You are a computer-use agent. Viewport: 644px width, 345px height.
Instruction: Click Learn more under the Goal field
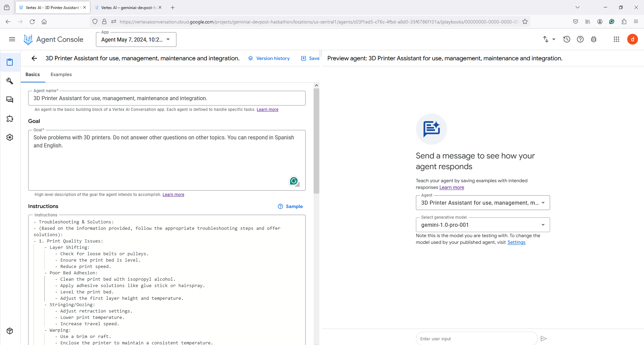(173, 195)
